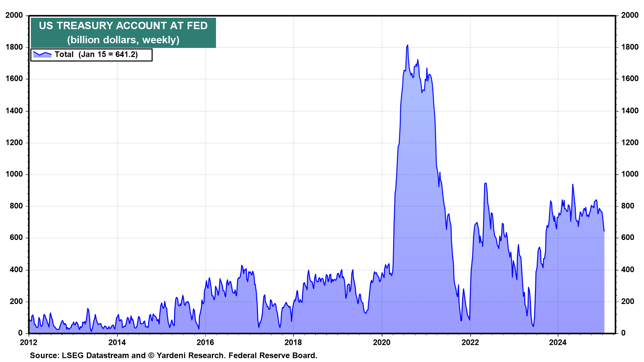This screenshot has height=362, width=644.
Task: Click the left axis 0 label
Action: pyautogui.click(x=20, y=333)
